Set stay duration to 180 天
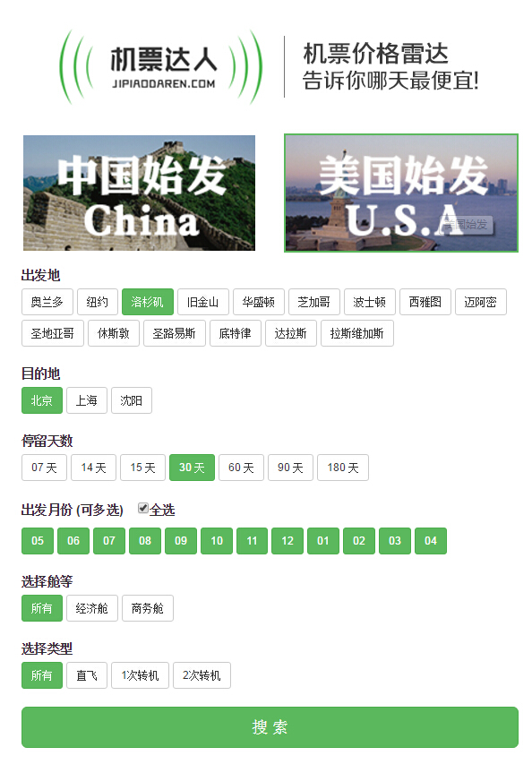The image size is (532, 764). pyautogui.click(x=343, y=468)
